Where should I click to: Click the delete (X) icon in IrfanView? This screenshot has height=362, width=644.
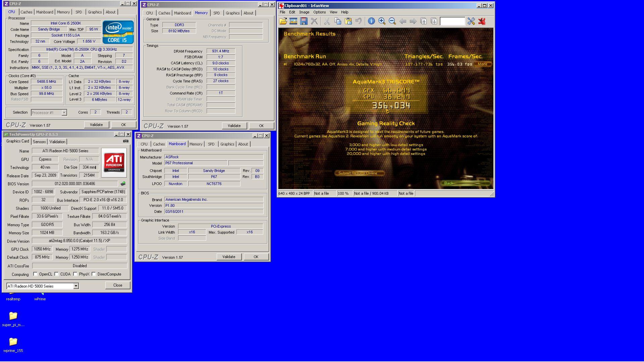314,21
